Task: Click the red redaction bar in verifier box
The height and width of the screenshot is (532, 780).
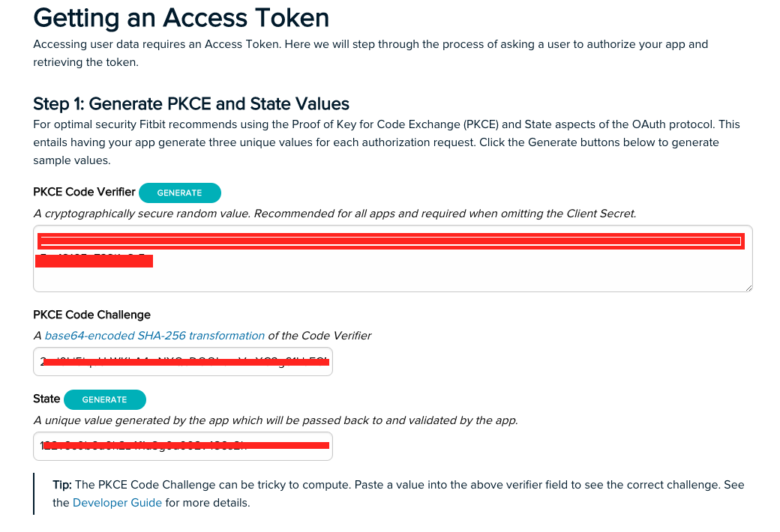Action: [390, 241]
